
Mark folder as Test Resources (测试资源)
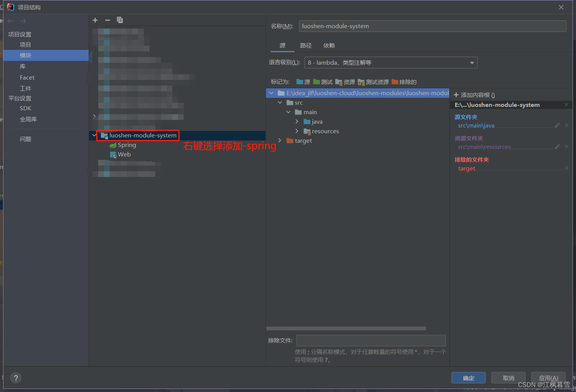373,82
